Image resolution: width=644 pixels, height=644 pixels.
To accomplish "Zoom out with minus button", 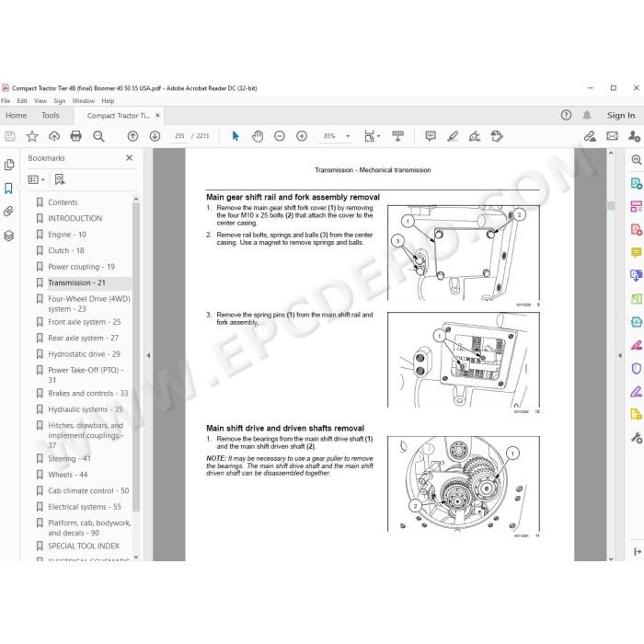I will coord(280,136).
